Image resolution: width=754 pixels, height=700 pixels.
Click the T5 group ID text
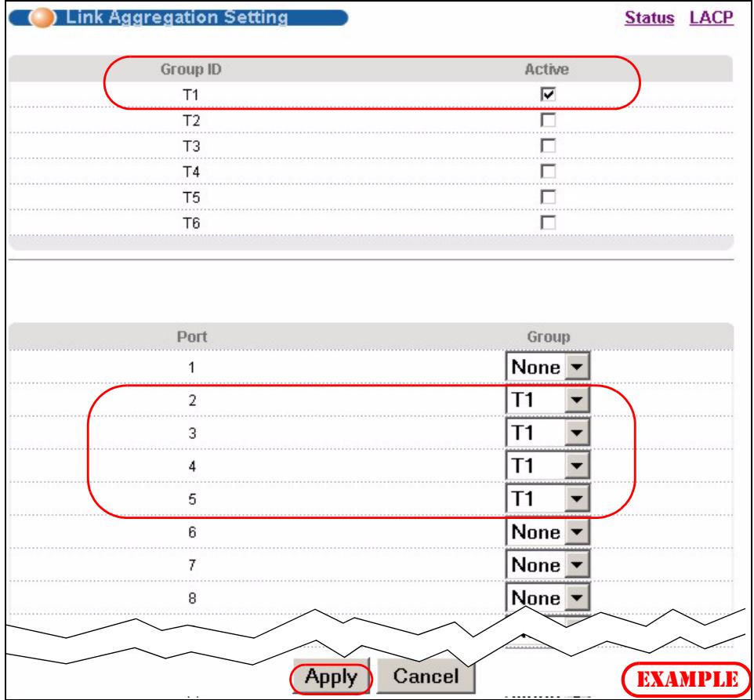click(191, 198)
